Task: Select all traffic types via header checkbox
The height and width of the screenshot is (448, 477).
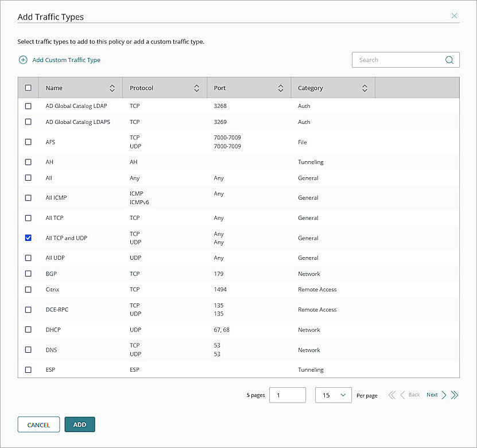Action: coord(28,87)
